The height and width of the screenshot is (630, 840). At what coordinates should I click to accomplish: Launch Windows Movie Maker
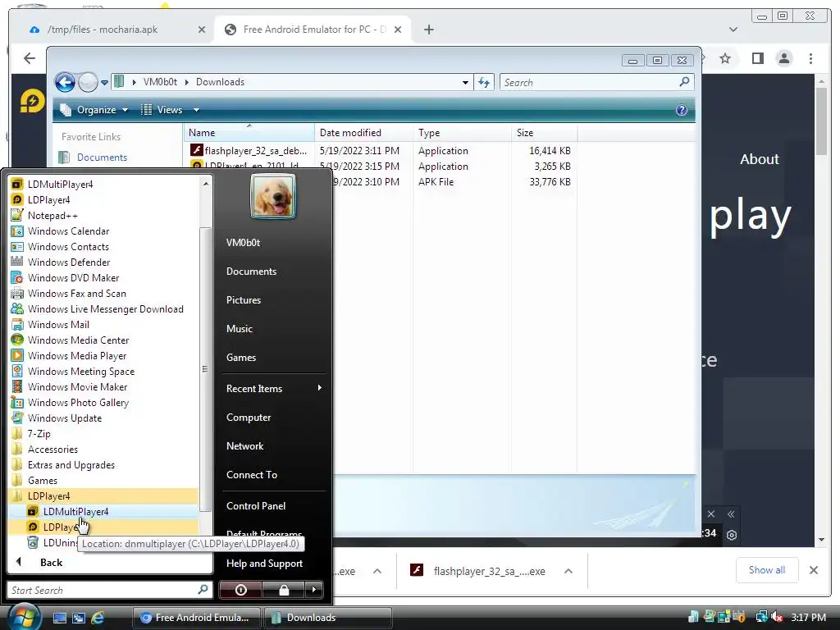tap(77, 386)
